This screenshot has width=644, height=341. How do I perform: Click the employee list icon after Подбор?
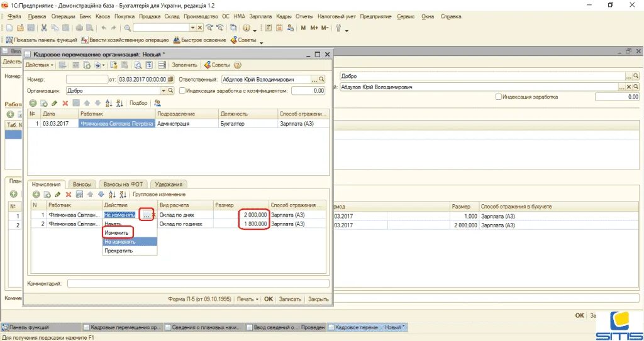(x=157, y=103)
